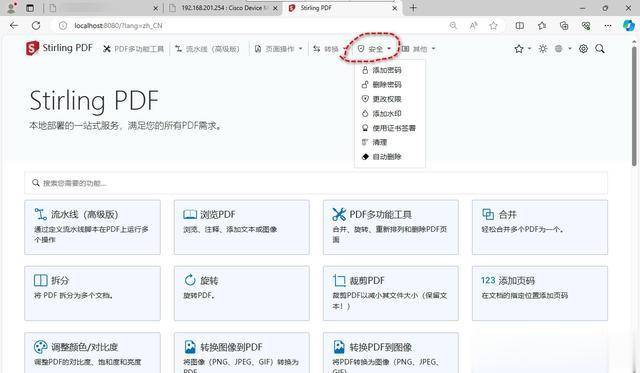Reload the page with refresh icon

coord(36,26)
